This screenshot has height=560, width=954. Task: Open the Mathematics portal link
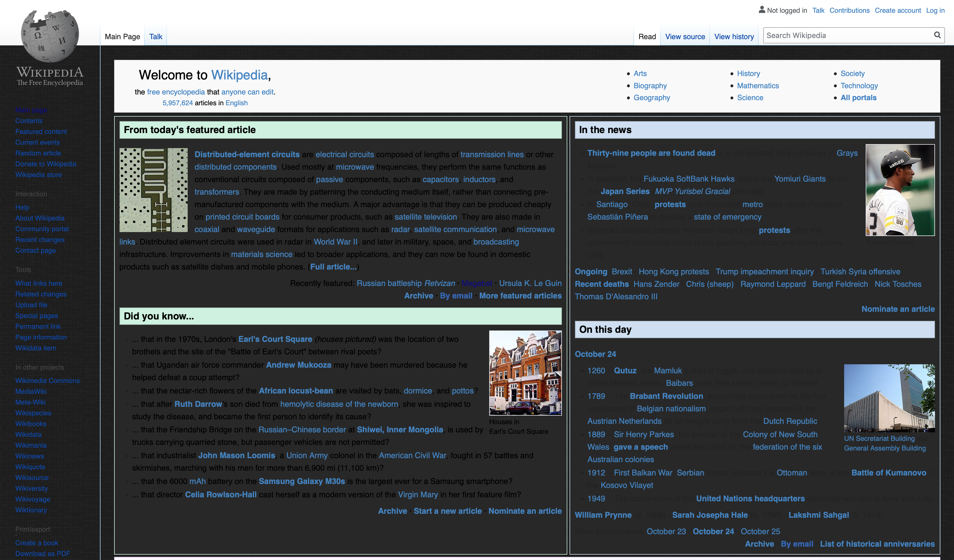(758, 85)
